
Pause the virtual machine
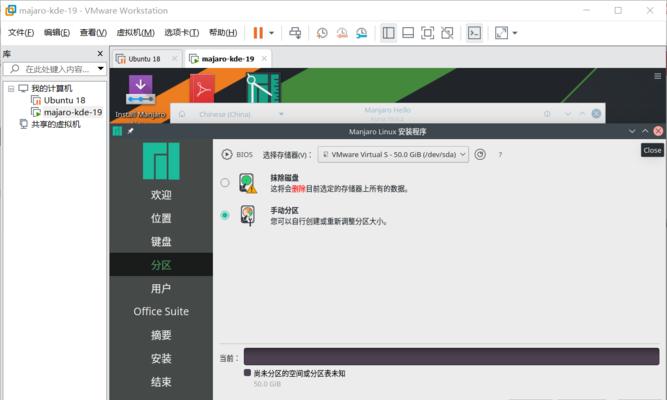[258, 33]
